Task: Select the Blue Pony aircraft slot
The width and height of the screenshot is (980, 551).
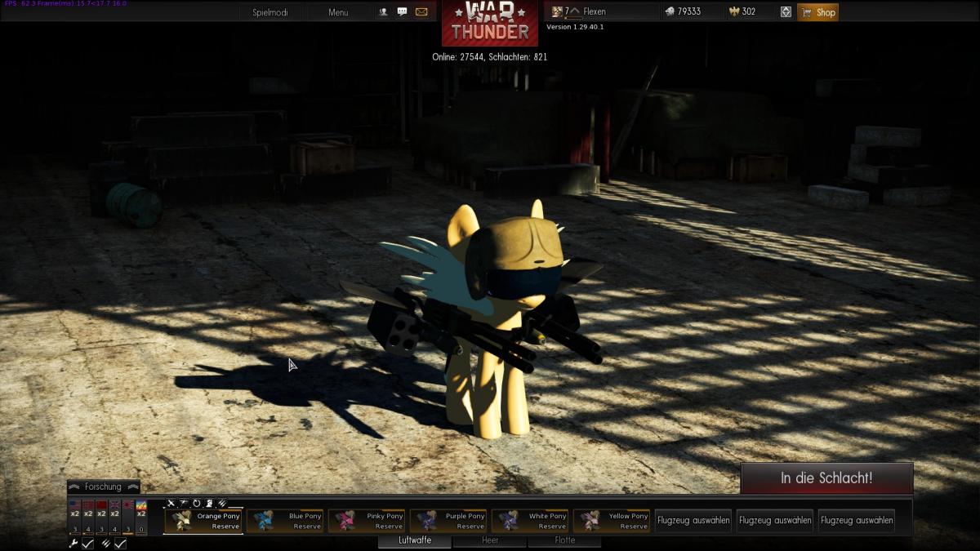Action: pyautogui.click(x=285, y=521)
